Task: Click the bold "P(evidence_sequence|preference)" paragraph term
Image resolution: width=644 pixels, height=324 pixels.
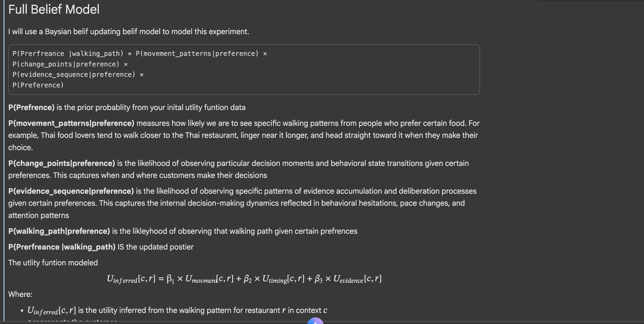Action: coord(71,191)
